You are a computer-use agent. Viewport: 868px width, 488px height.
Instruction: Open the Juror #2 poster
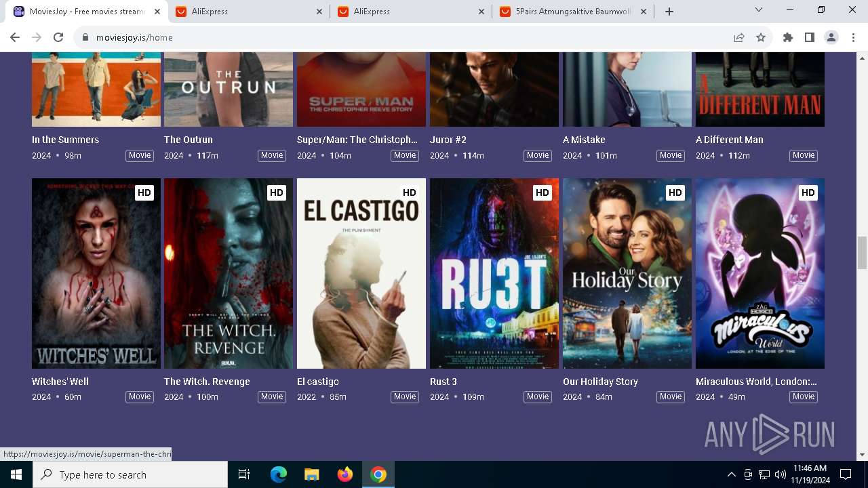pyautogui.click(x=494, y=89)
